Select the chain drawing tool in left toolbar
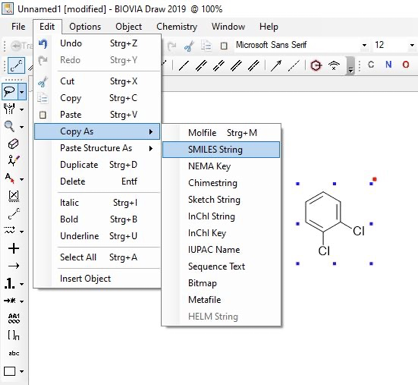418x386 pixels. [x=13, y=213]
